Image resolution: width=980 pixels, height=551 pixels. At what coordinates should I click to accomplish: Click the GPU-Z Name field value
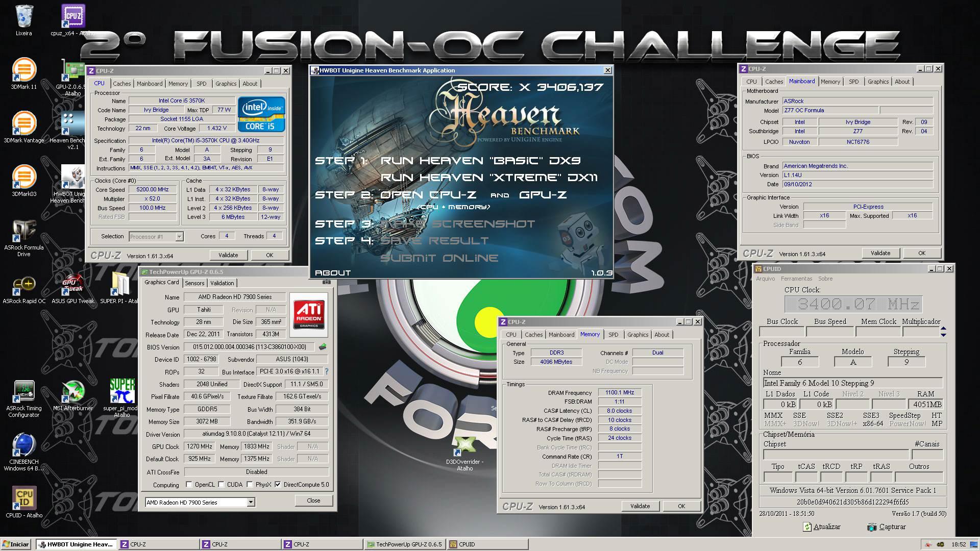[x=235, y=297]
